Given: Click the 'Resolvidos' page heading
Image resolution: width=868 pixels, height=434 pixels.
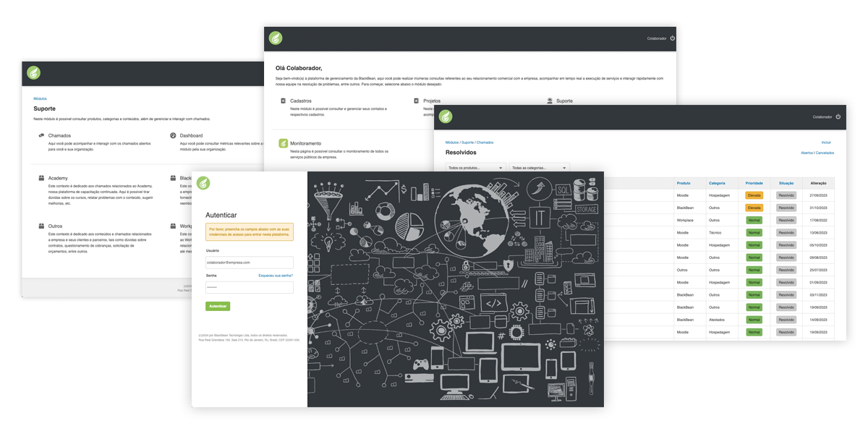Looking at the screenshot, I should coord(461,153).
